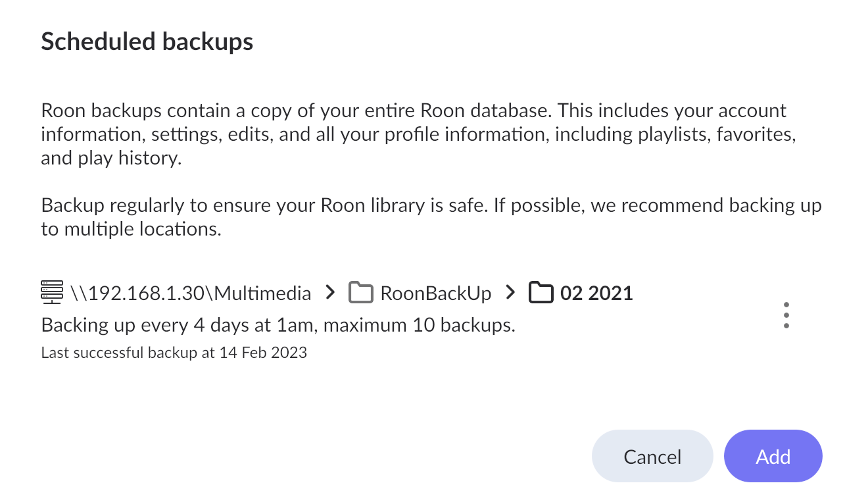868x504 pixels.
Task: Click the bold 02 2021 folder icon
Action: pyautogui.click(x=541, y=292)
